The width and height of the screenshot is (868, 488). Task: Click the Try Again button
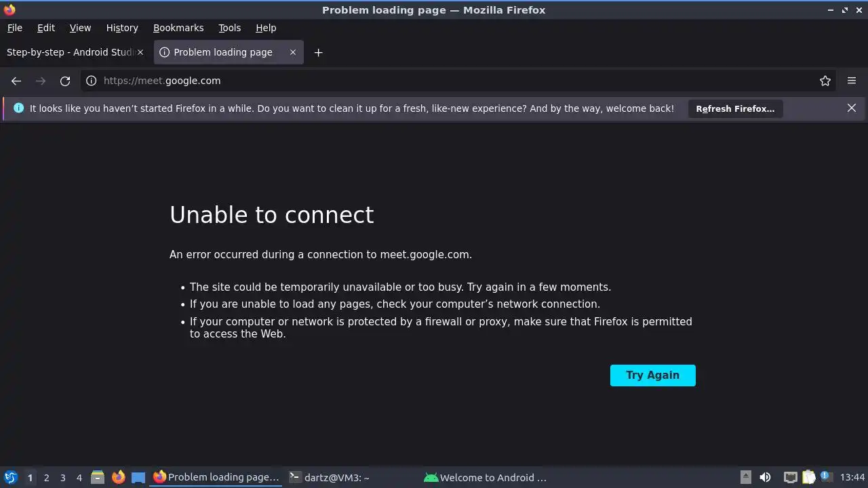click(652, 375)
